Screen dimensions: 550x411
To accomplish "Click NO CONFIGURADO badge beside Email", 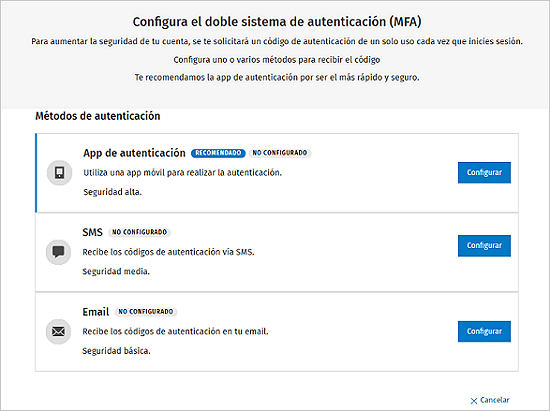I will 146,312.
